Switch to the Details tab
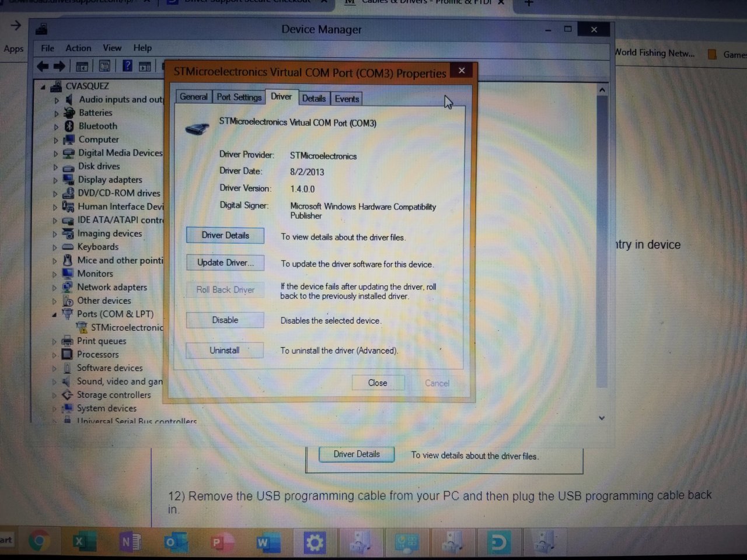This screenshot has height=560, width=747. click(x=314, y=99)
